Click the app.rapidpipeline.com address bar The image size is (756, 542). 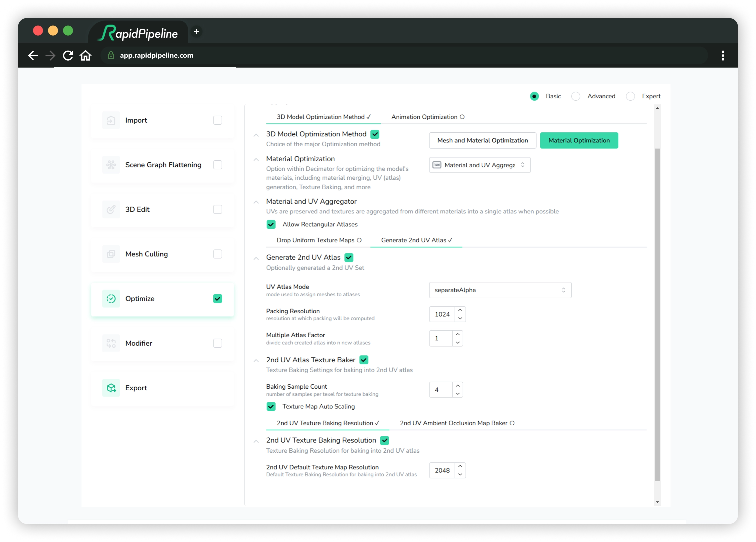pyautogui.click(x=404, y=55)
